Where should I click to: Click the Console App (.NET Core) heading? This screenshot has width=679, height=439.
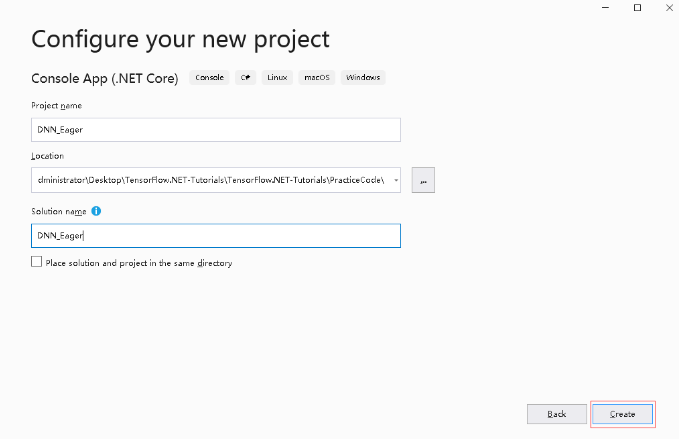(105, 78)
